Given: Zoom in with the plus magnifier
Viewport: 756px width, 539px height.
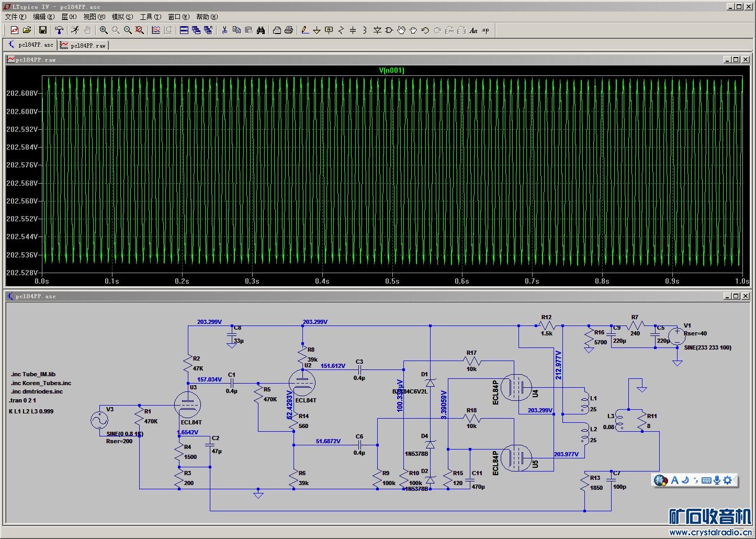Looking at the screenshot, I should (x=104, y=30).
